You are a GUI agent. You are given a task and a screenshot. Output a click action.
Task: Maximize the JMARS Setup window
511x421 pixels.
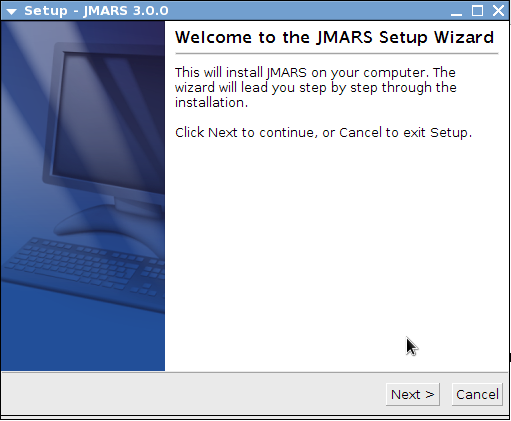477,11
